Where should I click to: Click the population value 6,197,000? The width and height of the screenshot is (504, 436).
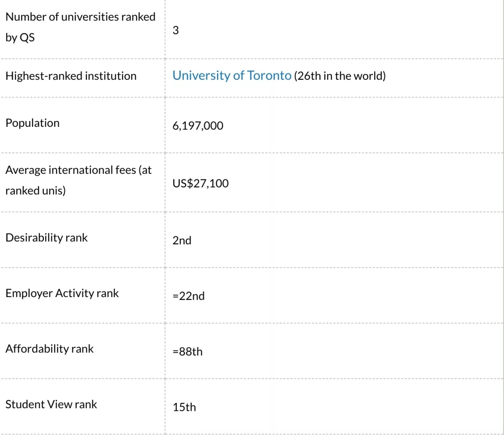[198, 125]
